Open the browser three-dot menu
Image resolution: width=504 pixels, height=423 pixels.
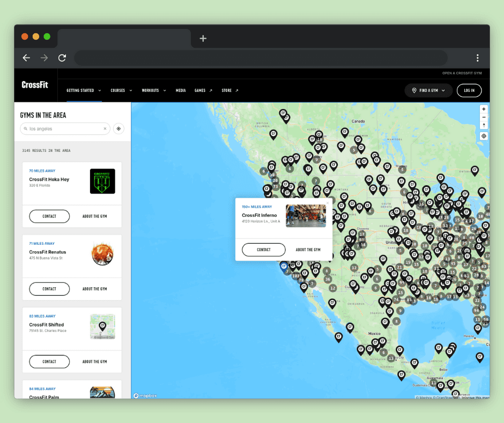pos(477,57)
